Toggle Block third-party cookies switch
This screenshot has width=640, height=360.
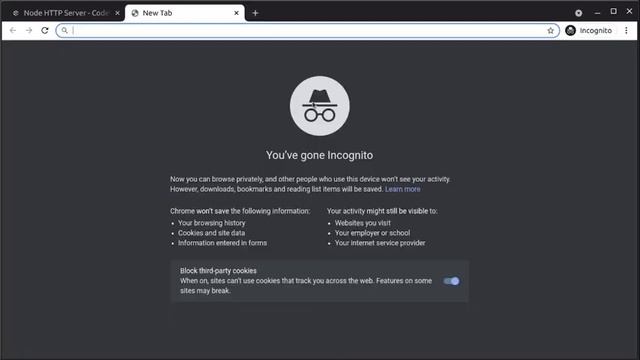pos(451,281)
